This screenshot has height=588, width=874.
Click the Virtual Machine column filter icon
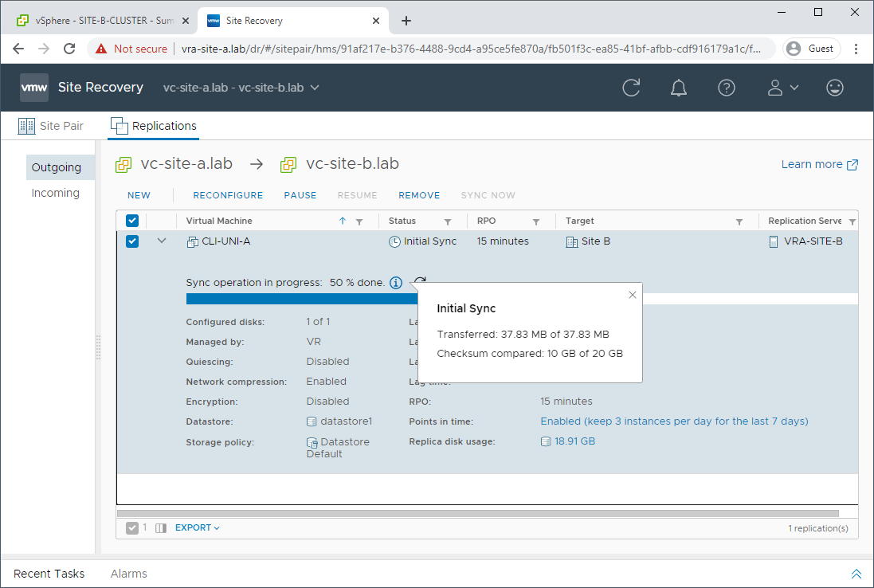coord(359,221)
